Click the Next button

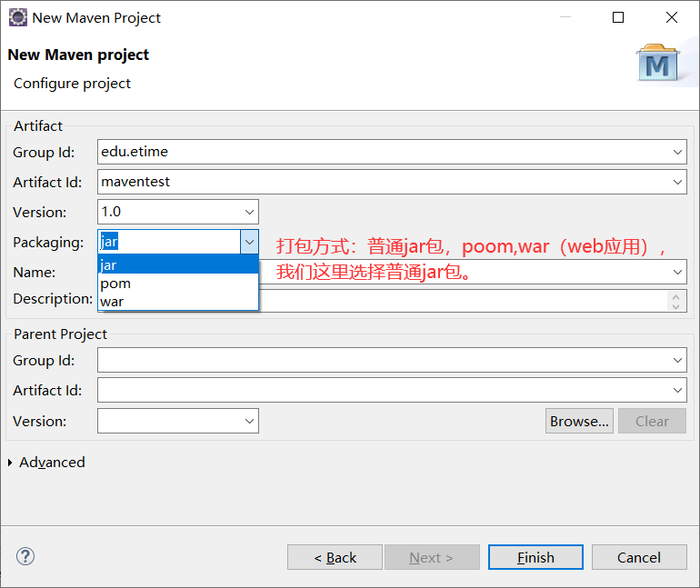click(x=432, y=557)
